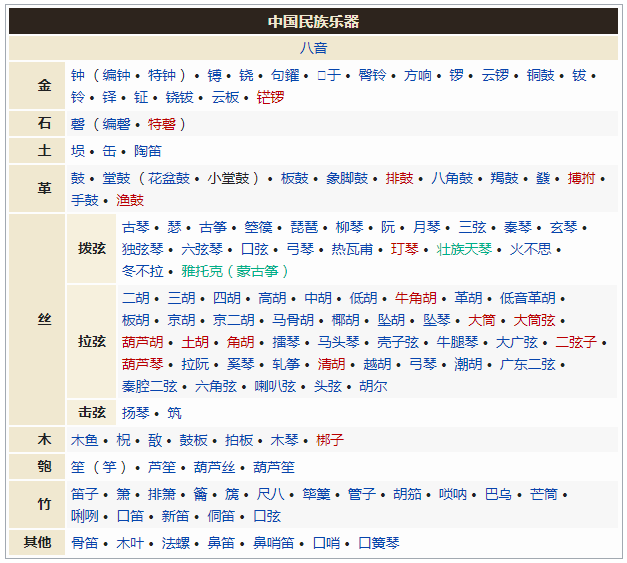
Task: Open the 琵琶 instrument link
Action: (304, 227)
